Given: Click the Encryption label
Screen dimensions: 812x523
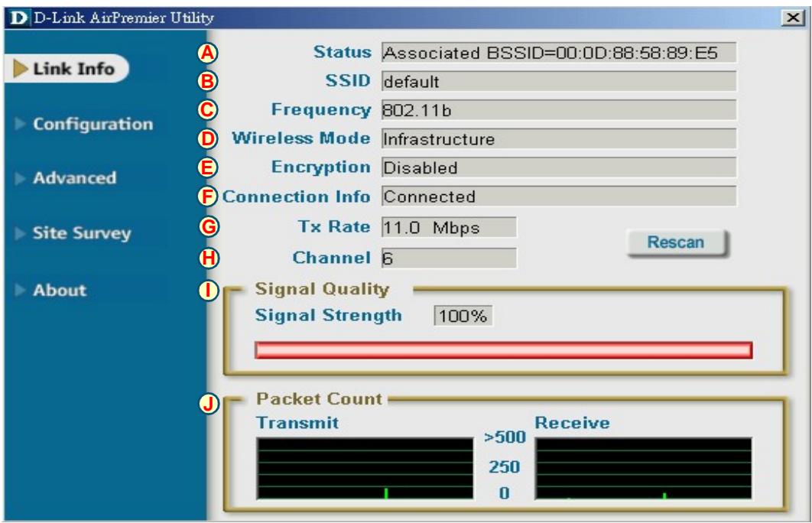Looking at the screenshot, I should coord(321,167).
